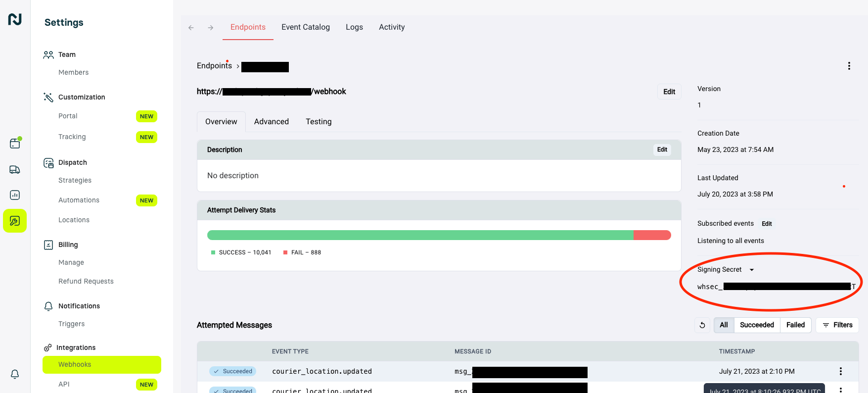Screen dimensions: 868x393
Task: Navigate back with the left arrow
Action: point(191,28)
